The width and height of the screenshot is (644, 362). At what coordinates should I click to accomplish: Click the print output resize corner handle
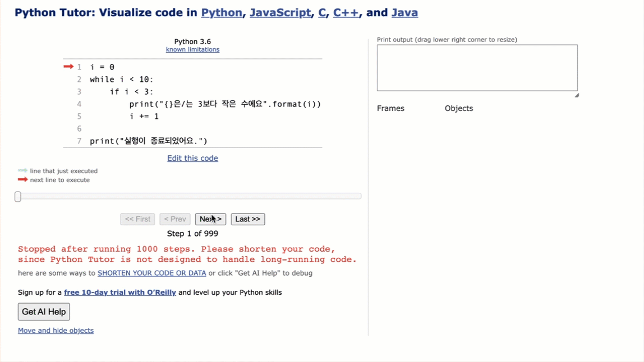(x=576, y=95)
